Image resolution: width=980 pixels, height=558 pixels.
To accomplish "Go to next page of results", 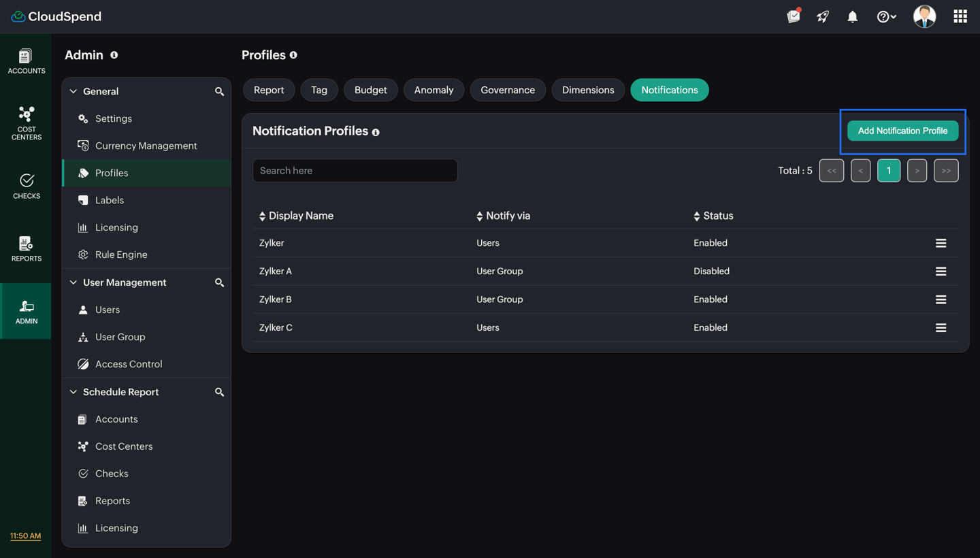I will point(917,171).
